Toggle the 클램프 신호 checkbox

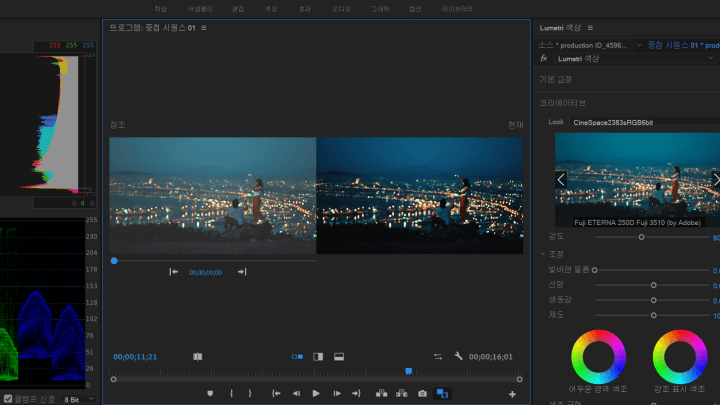click(8, 399)
